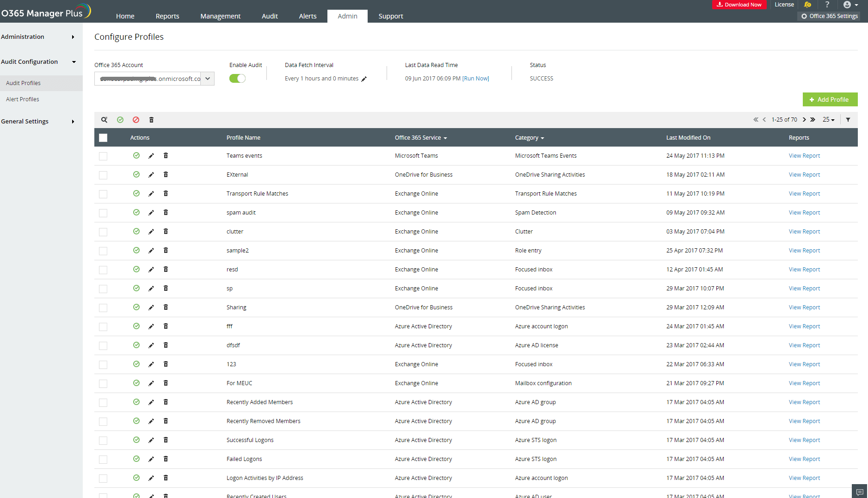Open Alert Profiles in the sidebar
This screenshot has height=498, width=868.
tap(23, 99)
